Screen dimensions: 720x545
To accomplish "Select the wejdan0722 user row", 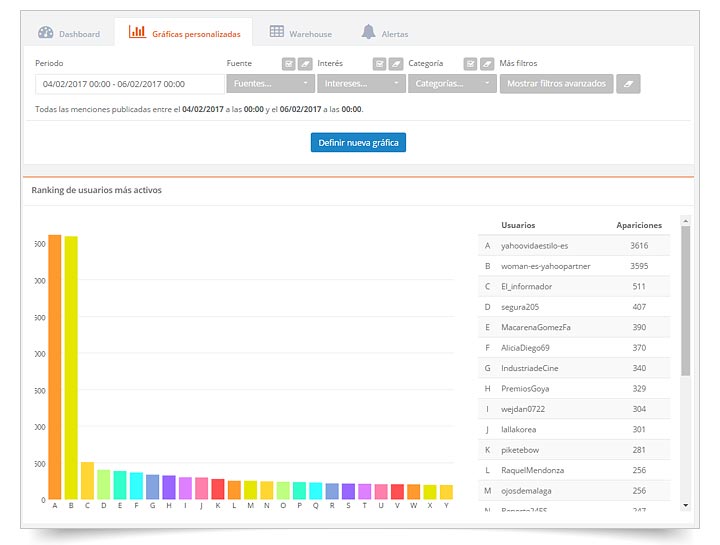I will pyautogui.click(x=574, y=409).
